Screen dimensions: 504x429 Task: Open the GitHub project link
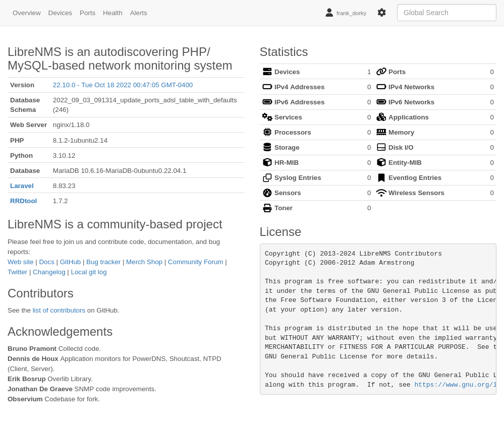coord(70,262)
